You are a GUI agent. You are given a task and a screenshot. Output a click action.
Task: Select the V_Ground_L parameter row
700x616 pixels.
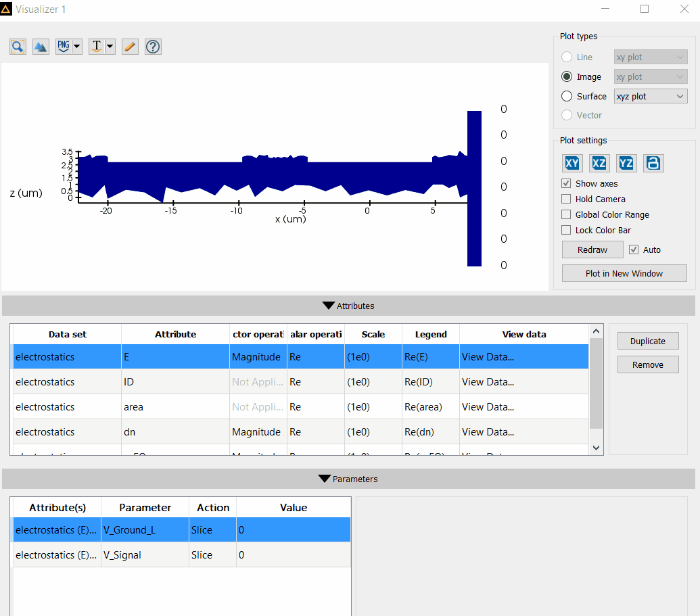(182, 530)
